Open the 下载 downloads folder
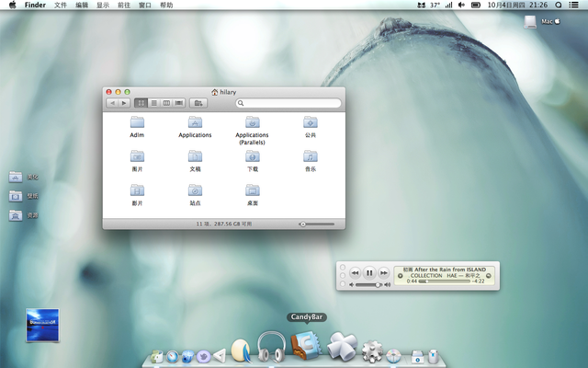This screenshot has width=588, height=368. [252, 156]
